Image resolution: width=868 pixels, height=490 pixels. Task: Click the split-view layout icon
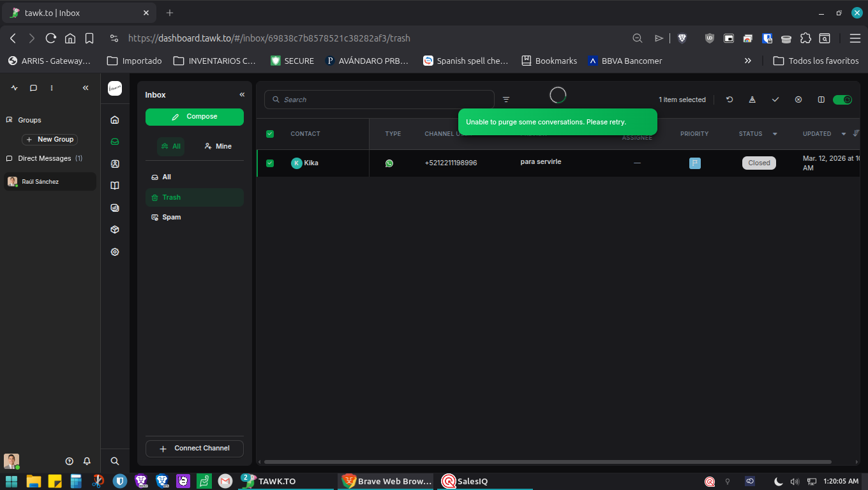pos(821,100)
